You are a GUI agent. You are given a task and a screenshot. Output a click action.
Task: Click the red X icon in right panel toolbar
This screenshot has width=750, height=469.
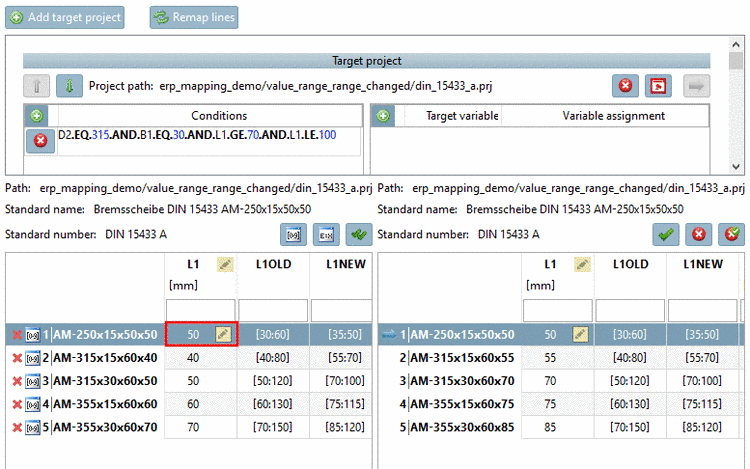point(698,235)
